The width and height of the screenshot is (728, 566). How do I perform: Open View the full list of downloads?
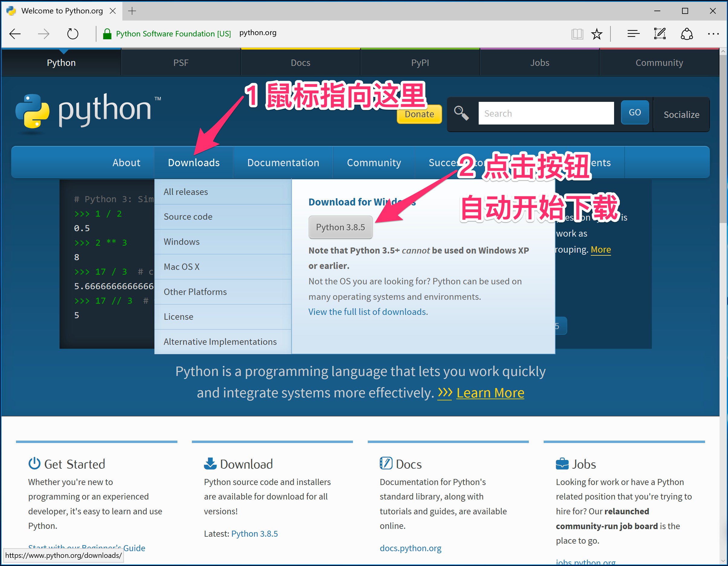click(x=368, y=312)
